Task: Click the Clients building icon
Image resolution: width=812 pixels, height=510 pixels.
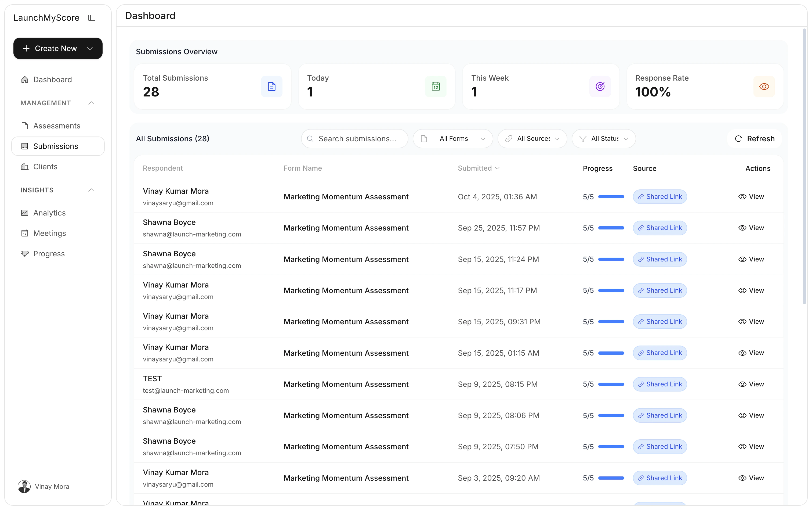Action: coord(24,166)
